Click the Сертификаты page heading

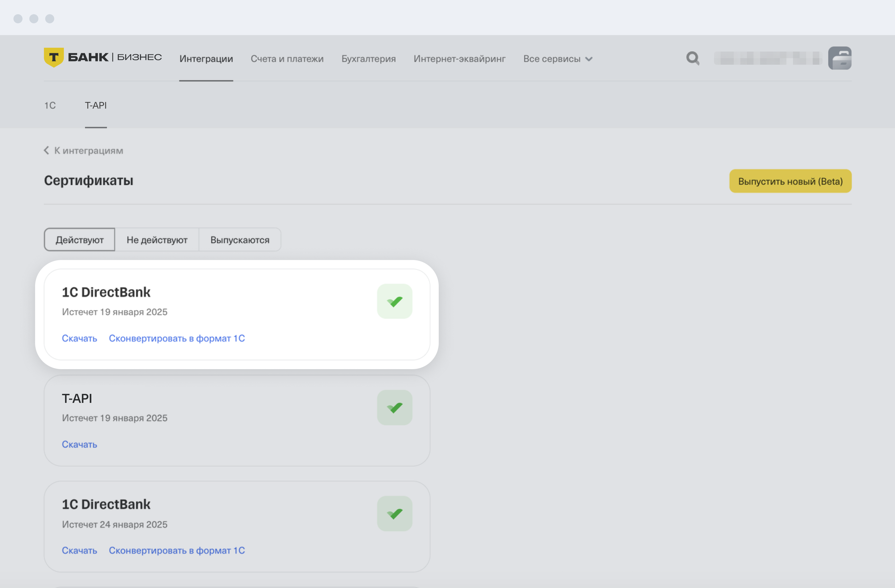click(88, 180)
